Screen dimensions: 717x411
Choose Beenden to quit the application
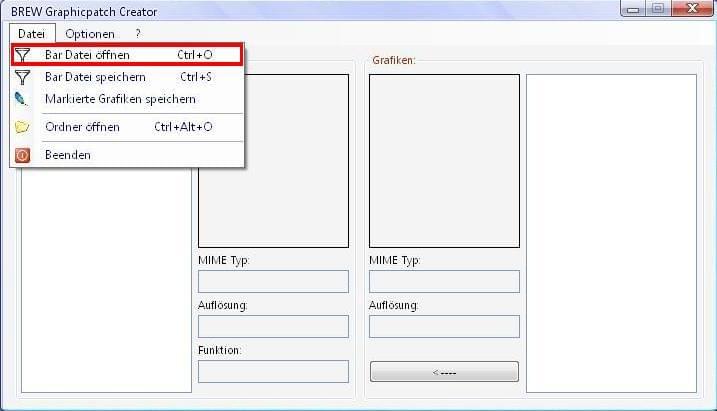point(127,155)
